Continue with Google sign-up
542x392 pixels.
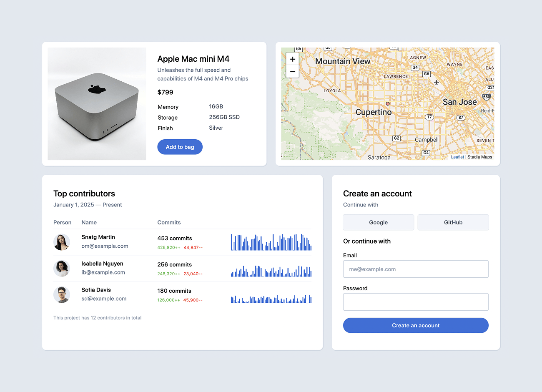click(378, 222)
